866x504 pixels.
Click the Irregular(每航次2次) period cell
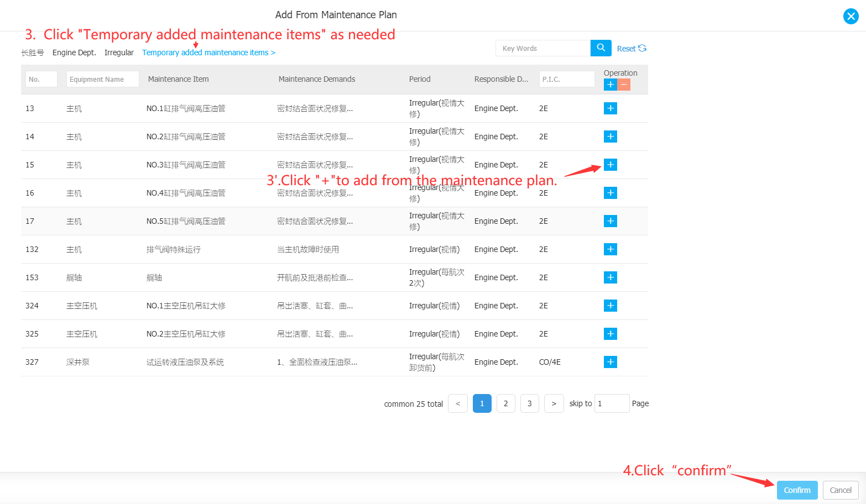pyautogui.click(x=437, y=277)
